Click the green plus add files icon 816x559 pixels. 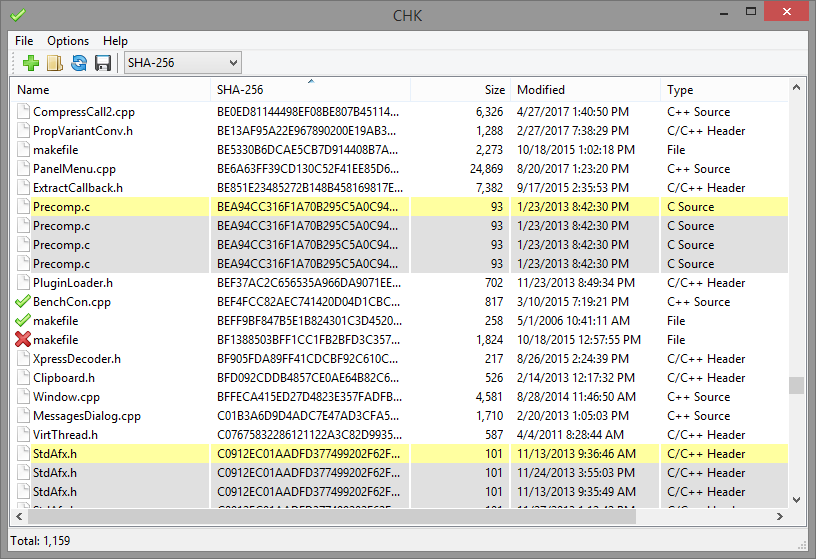(31, 64)
